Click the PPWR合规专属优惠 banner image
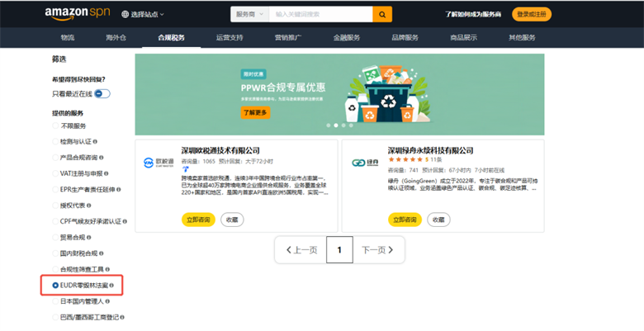The height and width of the screenshot is (331, 644). point(339,94)
